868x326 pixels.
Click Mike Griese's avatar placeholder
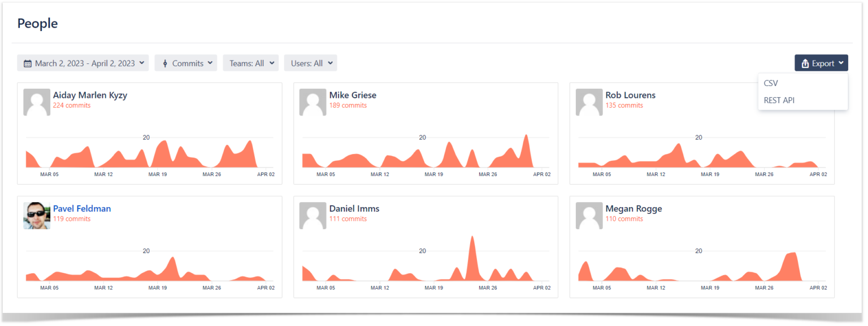(313, 102)
